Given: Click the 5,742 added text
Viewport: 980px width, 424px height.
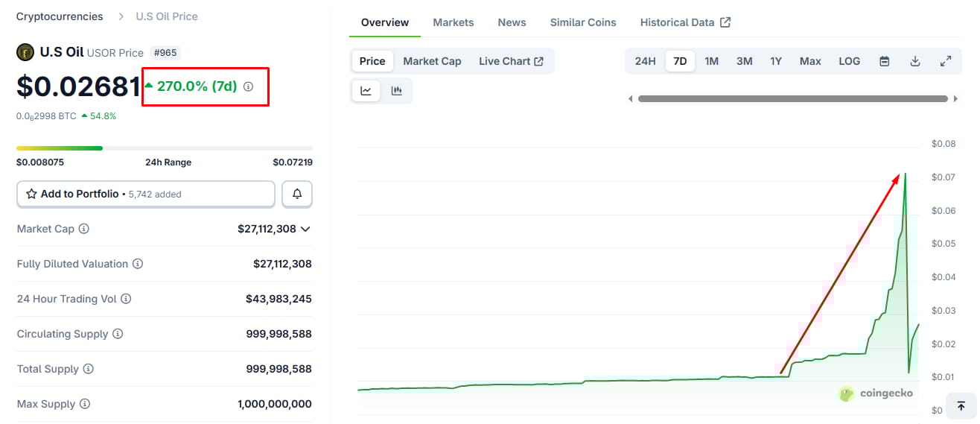Looking at the screenshot, I should tap(155, 194).
